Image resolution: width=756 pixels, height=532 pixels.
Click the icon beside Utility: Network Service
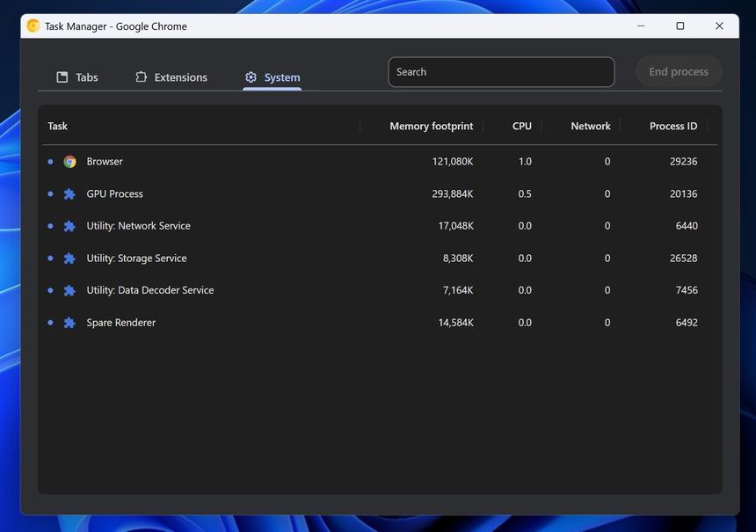tap(69, 225)
